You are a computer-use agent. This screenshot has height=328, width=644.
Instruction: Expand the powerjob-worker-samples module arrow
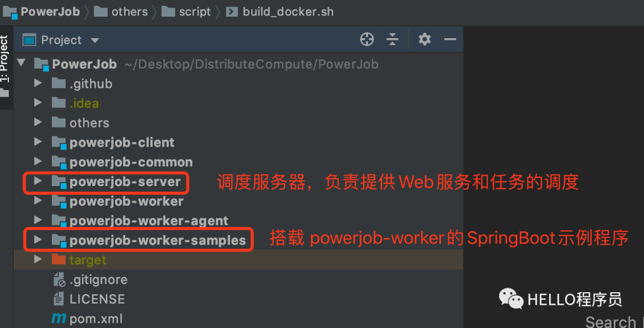(x=38, y=240)
